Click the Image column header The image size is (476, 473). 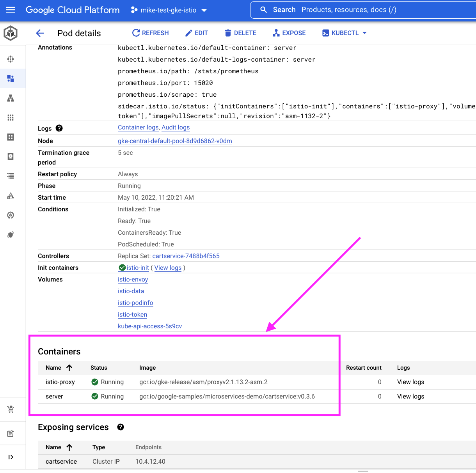click(x=147, y=368)
